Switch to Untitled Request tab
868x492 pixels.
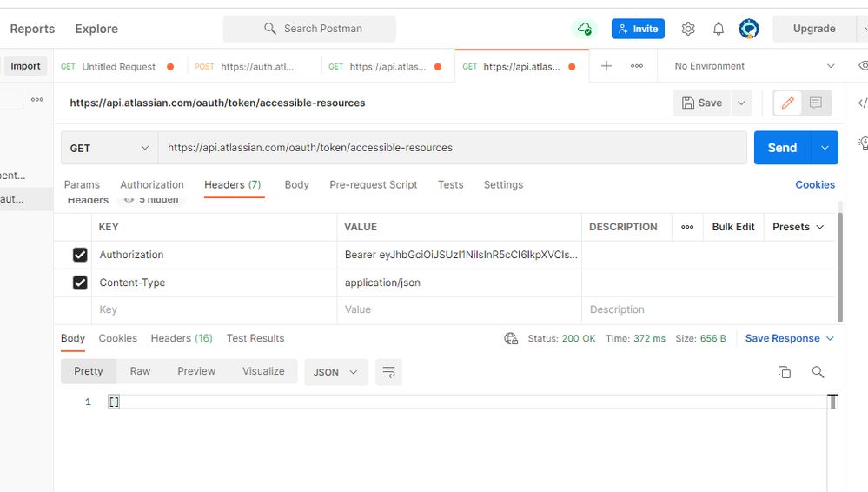click(x=118, y=66)
